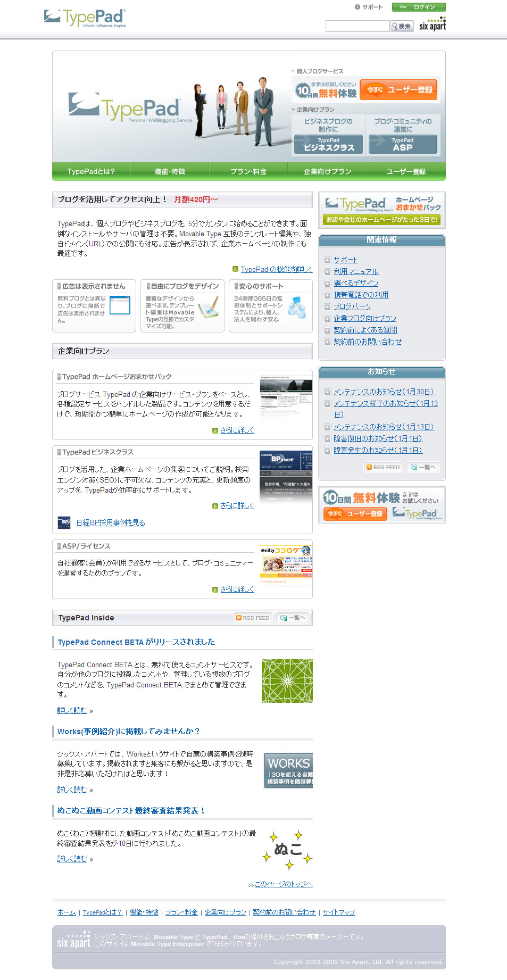Open Works(事例紹介)に掲載してみませんか? headline
507x980 pixels.
click(128, 732)
